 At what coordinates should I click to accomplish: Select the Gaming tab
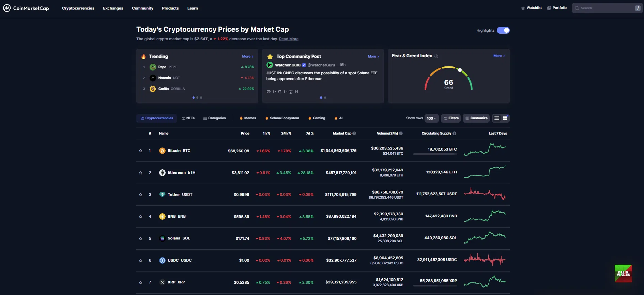click(317, 118)
